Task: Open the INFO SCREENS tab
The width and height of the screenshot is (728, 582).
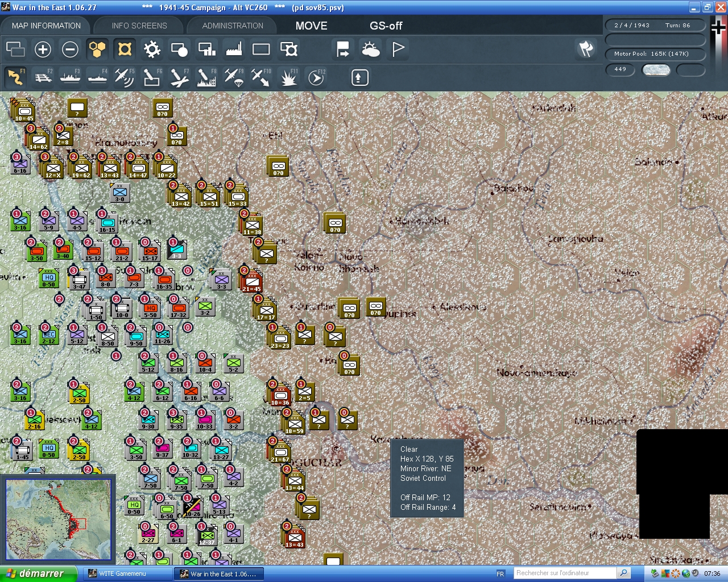Action: (139, 26)
